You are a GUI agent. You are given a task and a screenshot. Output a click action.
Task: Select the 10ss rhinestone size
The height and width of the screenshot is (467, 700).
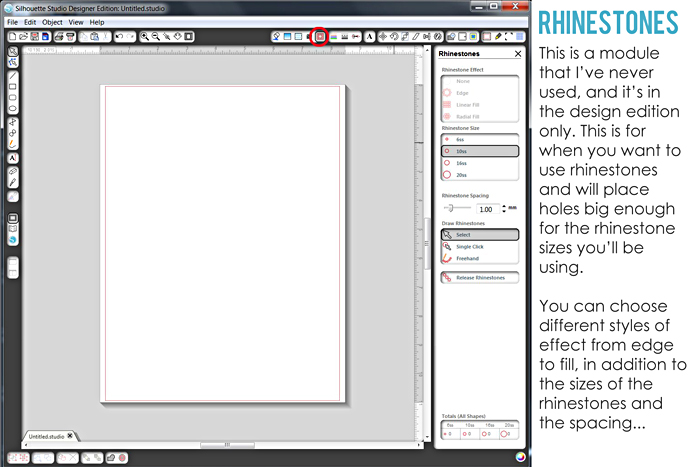[479, 151]
